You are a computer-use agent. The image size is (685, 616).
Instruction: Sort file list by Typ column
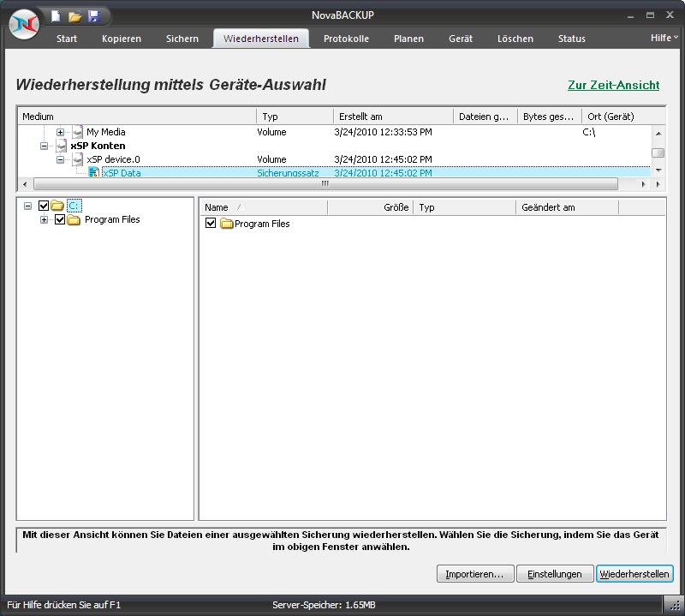[464, 207]
